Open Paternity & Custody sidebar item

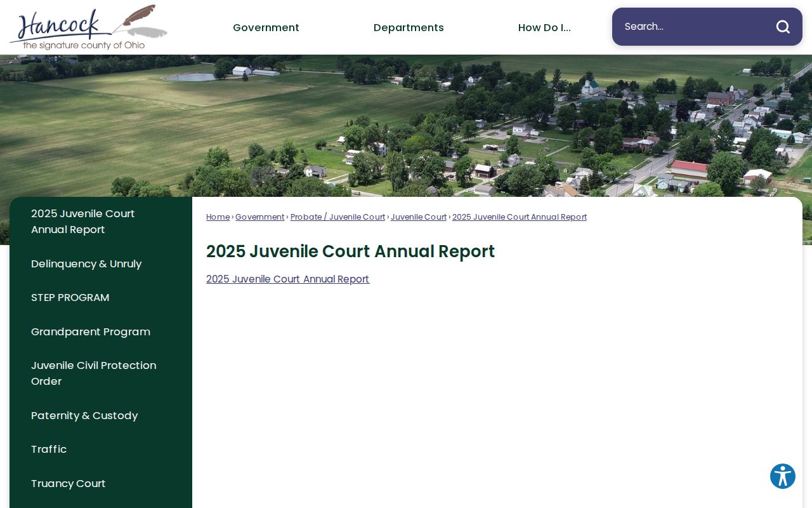pyautogui.click(x=101, y=415)
